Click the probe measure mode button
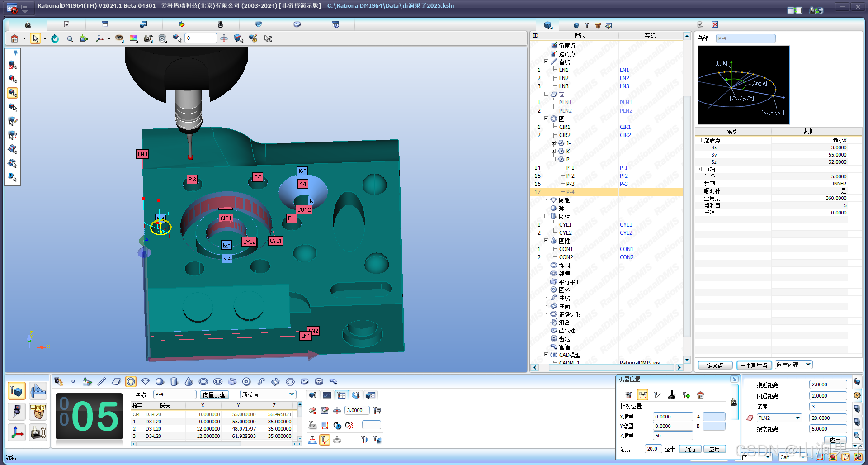The height and width of the screenshot is (465, 868). [x=17, y=391]
